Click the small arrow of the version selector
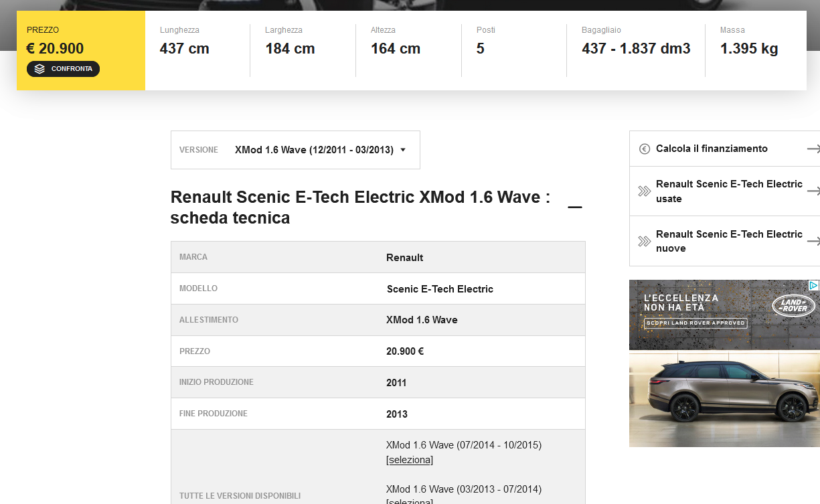The width and height of the screenshot is (820, 504). point(403,150)
